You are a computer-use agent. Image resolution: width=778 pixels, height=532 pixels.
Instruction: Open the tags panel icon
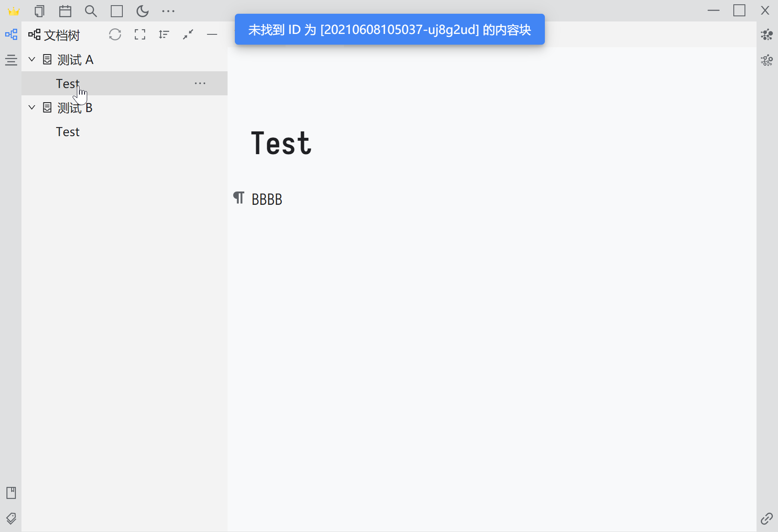click(x=11, y=519)
